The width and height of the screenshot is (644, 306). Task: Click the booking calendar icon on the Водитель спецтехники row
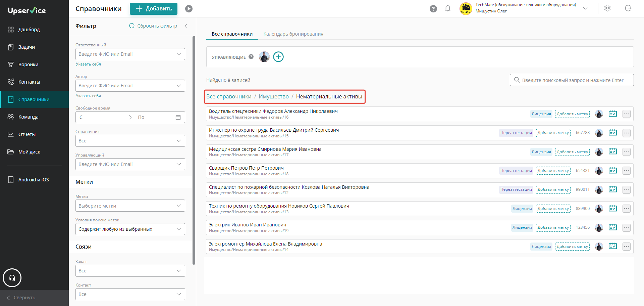click(x=613, y=114)
